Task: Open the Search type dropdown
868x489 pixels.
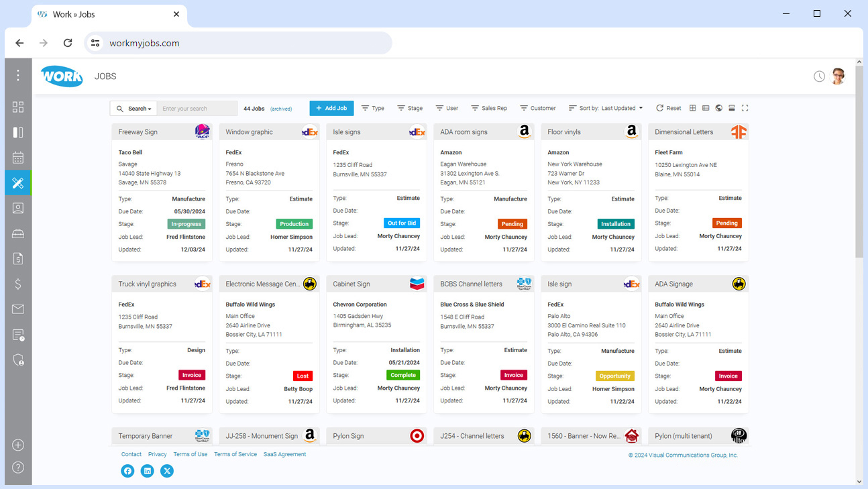Action: (x=133, y=108)
